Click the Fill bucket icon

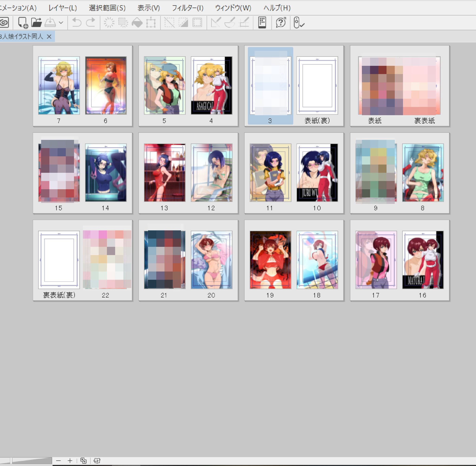click(137, 23)
